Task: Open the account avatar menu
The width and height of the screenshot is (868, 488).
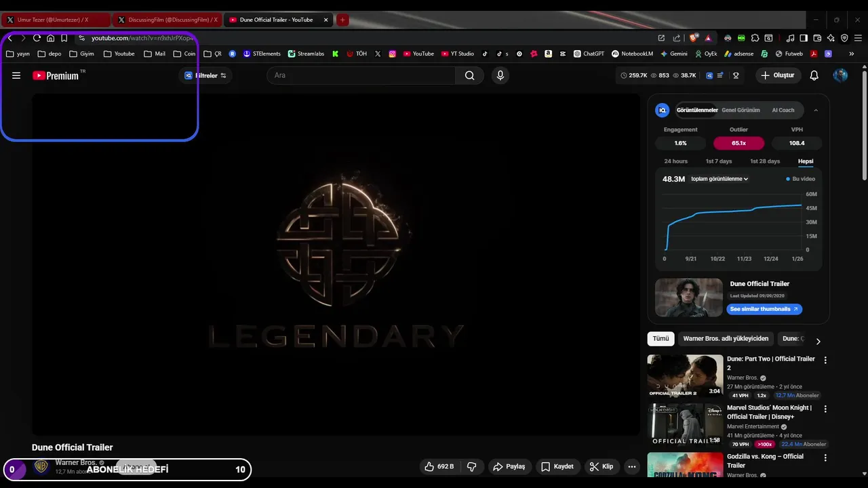Action: [x=840, y=75]
